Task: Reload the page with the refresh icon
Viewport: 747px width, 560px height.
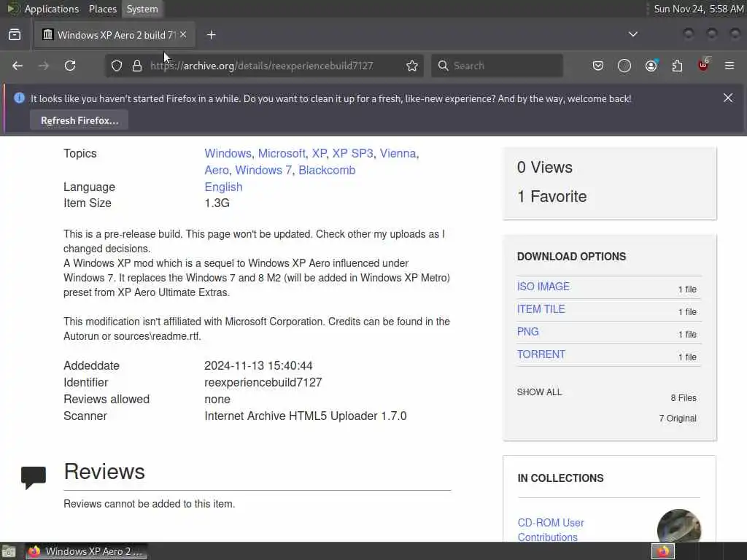Action: [x=70, y=66]
